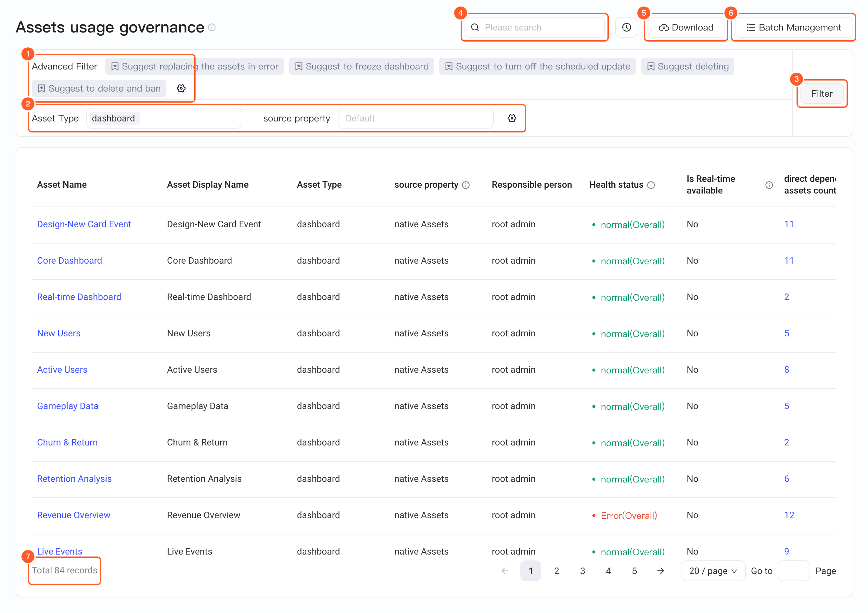Open Core Dashboard asset link
Screen dimensions: 868x613
70,260
